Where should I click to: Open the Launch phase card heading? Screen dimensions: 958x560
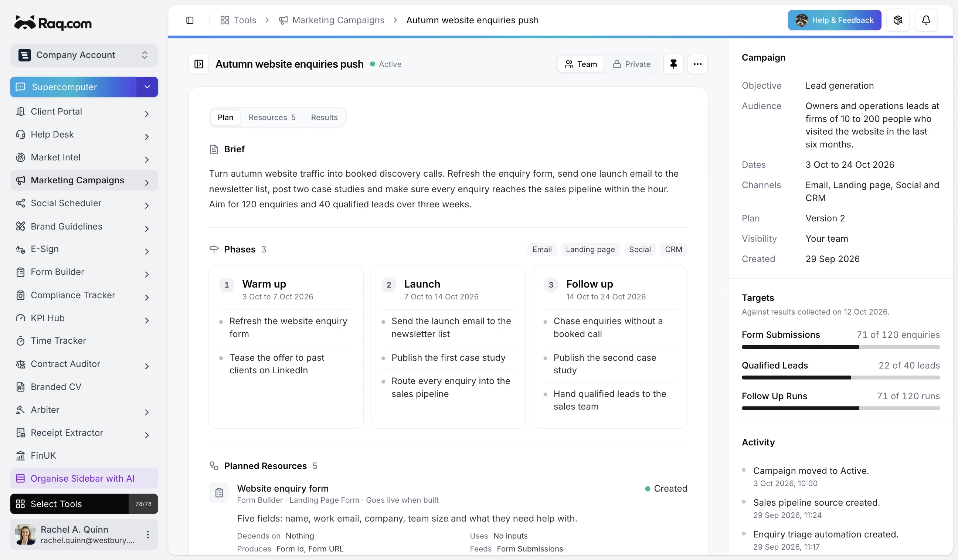coord(422,284)
